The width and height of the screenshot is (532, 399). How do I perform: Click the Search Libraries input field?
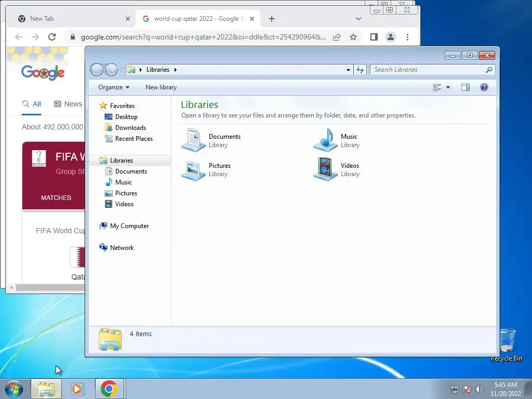[x=429, y=70]
